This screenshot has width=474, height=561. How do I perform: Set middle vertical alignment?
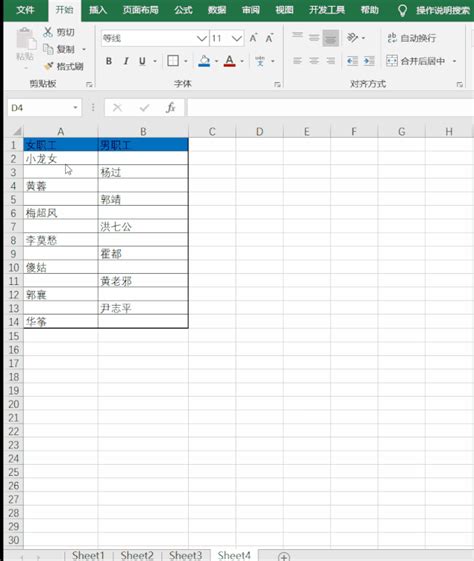314,38
